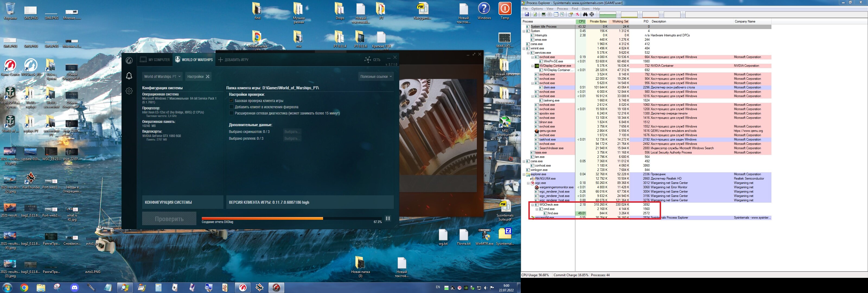The image size is (868, 293).
Task: Click the DLL/handles view toolbar icon
Action: 562,14
